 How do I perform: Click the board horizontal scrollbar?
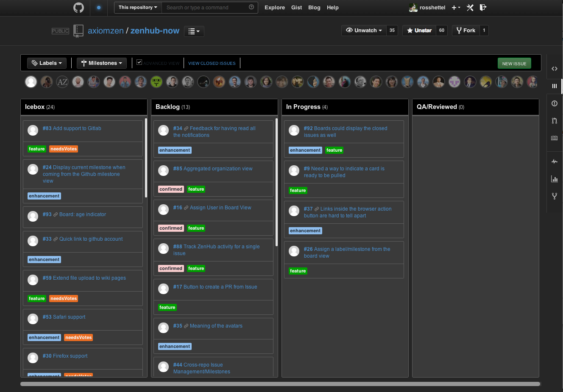pos(280,384)
